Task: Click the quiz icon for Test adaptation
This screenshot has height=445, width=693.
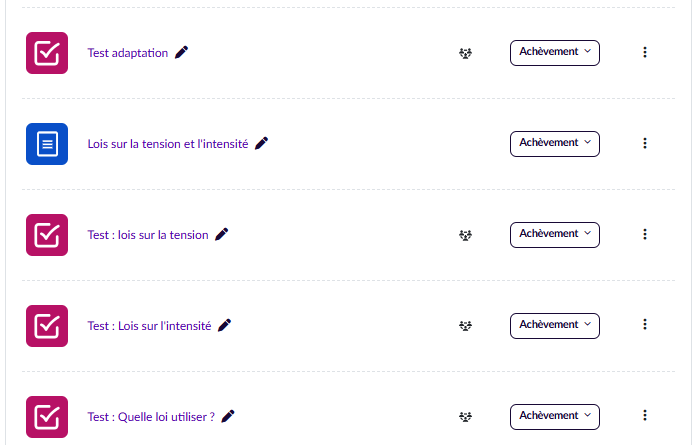Action: tap(47, 53)
